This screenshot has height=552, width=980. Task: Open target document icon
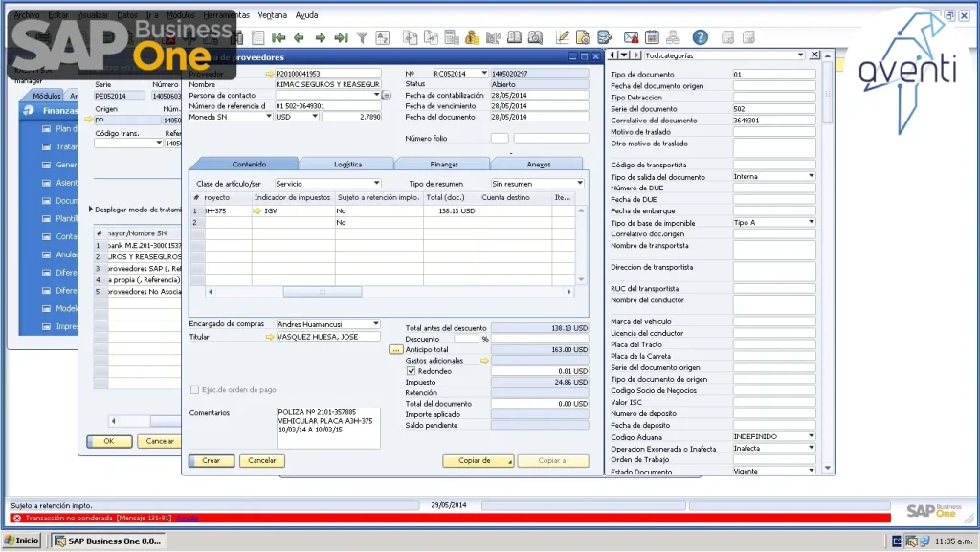tap(431, 38)
